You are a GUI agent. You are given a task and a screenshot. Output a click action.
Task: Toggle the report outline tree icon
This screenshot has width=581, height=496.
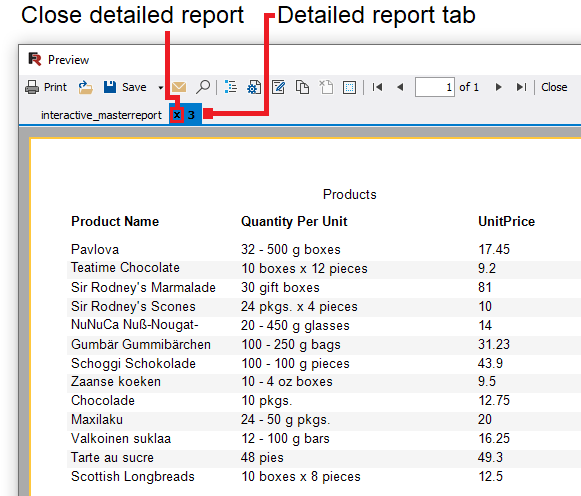[230, 87]
